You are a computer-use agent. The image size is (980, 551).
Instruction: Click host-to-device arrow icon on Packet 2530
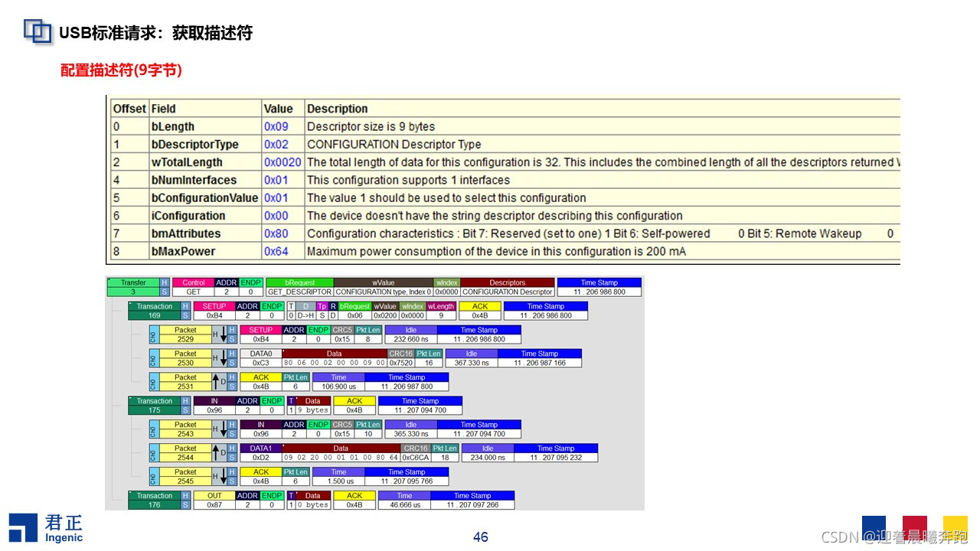point(219,358)
